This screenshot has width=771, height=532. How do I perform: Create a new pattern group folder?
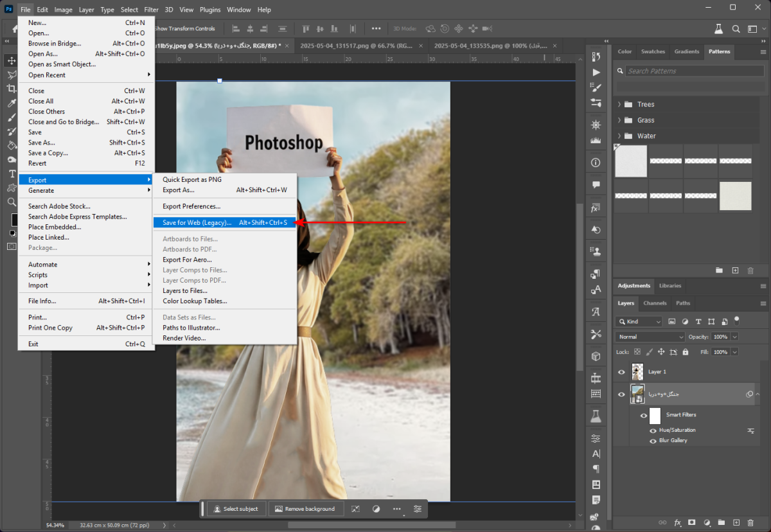[720, 270]
